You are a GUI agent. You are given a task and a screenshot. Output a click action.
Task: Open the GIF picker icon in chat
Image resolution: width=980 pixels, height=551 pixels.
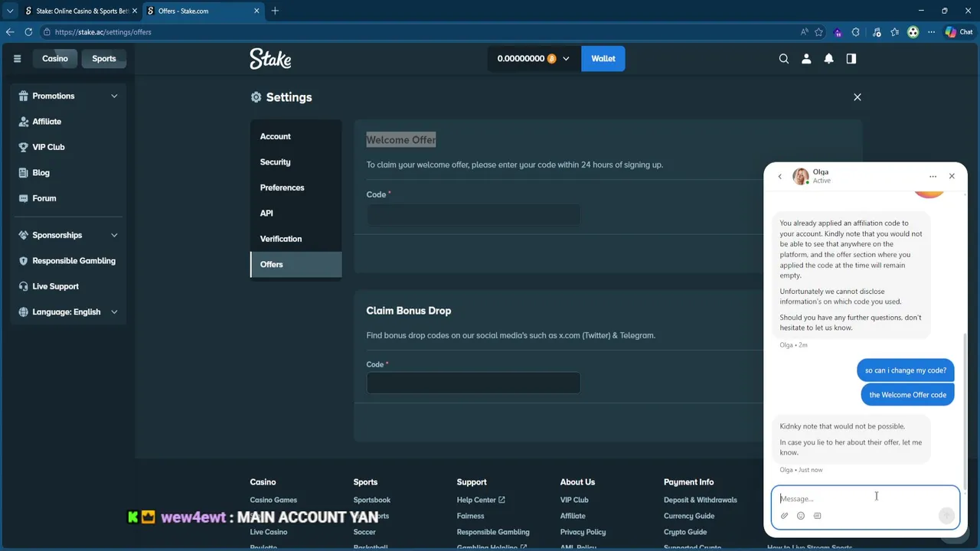(x=817, y=516)
